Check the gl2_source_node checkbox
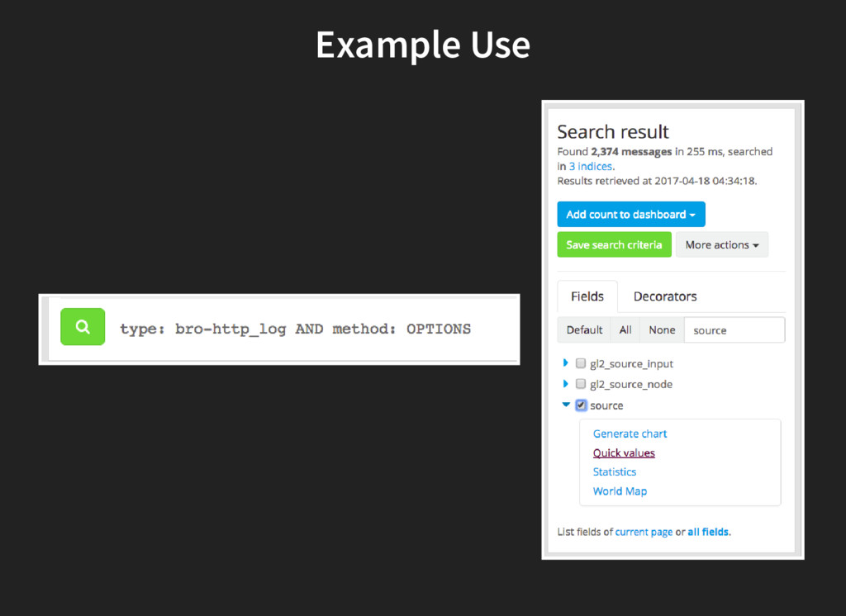Screen dimensions: 846x616 pos(581,384)
